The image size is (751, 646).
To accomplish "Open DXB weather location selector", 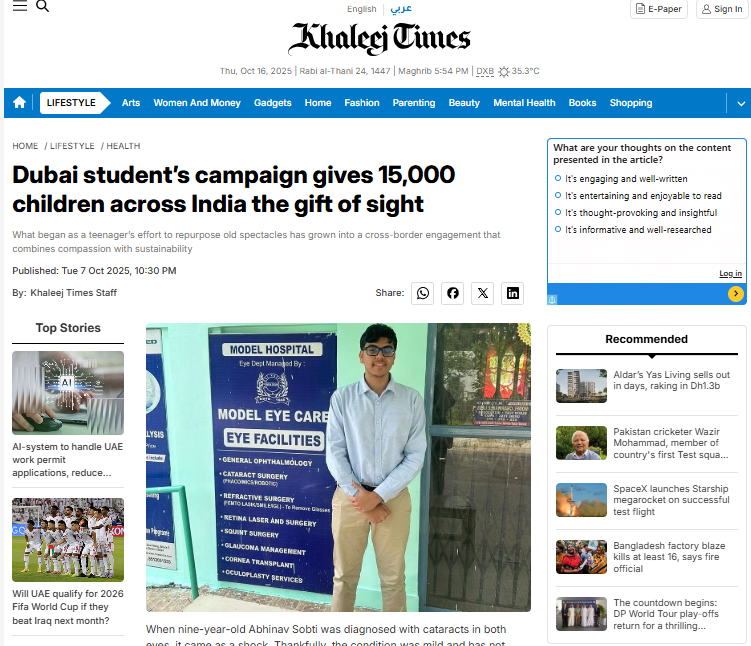I will 485,71.
